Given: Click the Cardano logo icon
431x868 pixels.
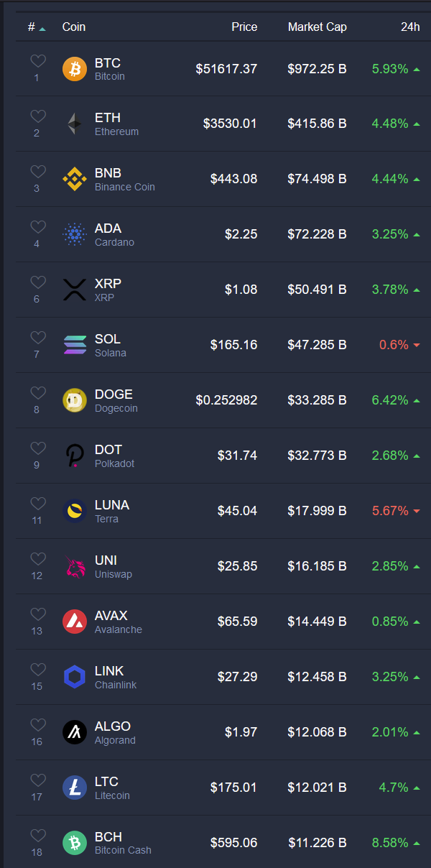Looking at the screenshot, I should pyautogui.click(x=75, y=235).
